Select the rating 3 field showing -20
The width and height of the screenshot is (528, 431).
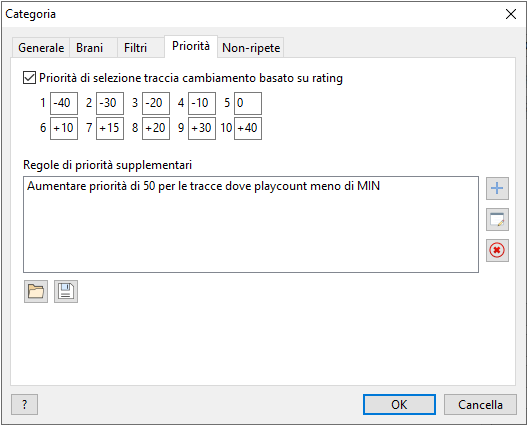[156, 103]
